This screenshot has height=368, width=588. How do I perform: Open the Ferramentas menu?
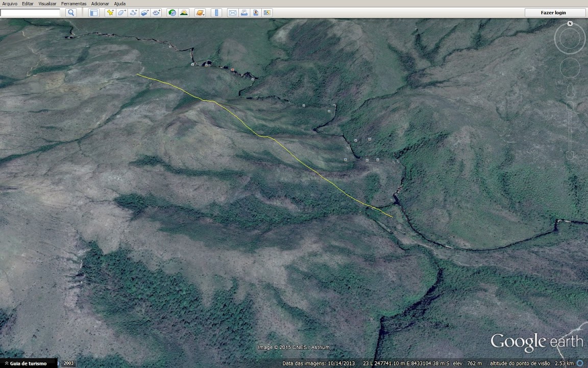click(73, 4)
